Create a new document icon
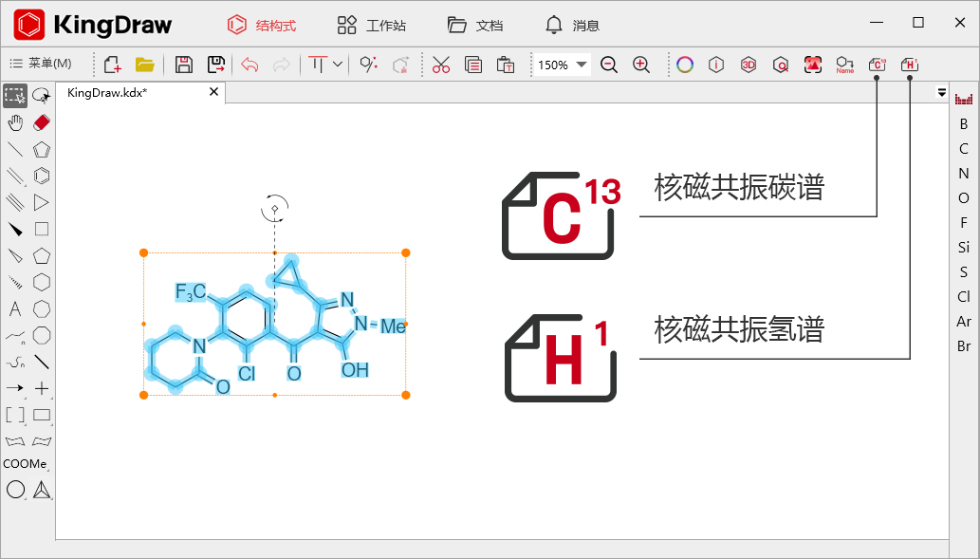This screenshot has width=980, height=559. pos(113,65)
